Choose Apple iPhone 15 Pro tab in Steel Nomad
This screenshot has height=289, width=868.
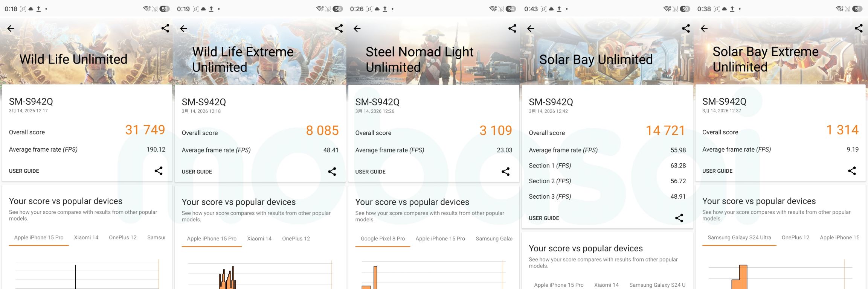[440, 239]
